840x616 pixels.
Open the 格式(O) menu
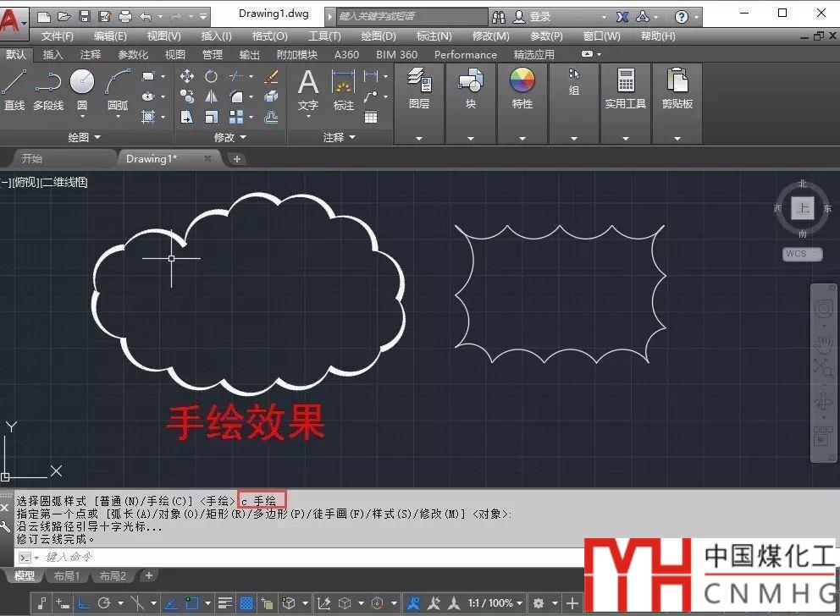click(269, 36)
